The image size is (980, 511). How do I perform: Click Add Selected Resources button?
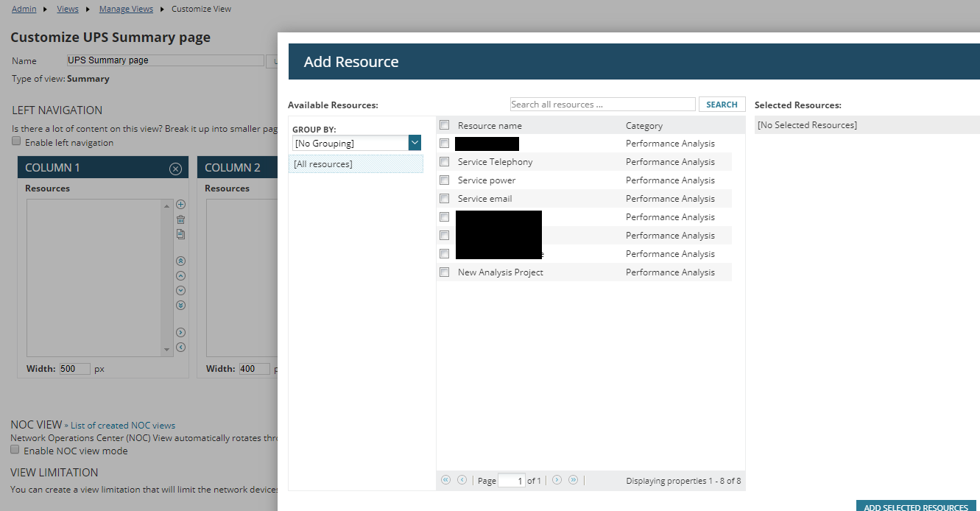(x=916, y=507)
